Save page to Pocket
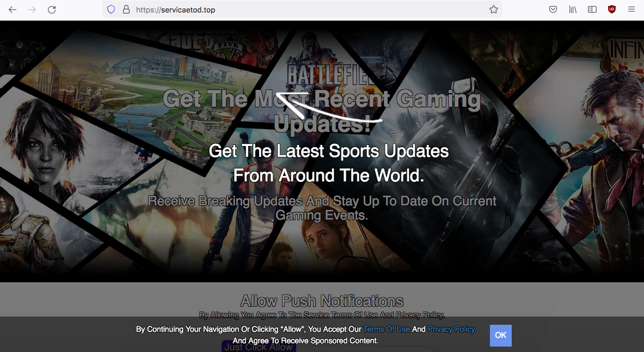 pyautogui.click(x=553, y=9)
